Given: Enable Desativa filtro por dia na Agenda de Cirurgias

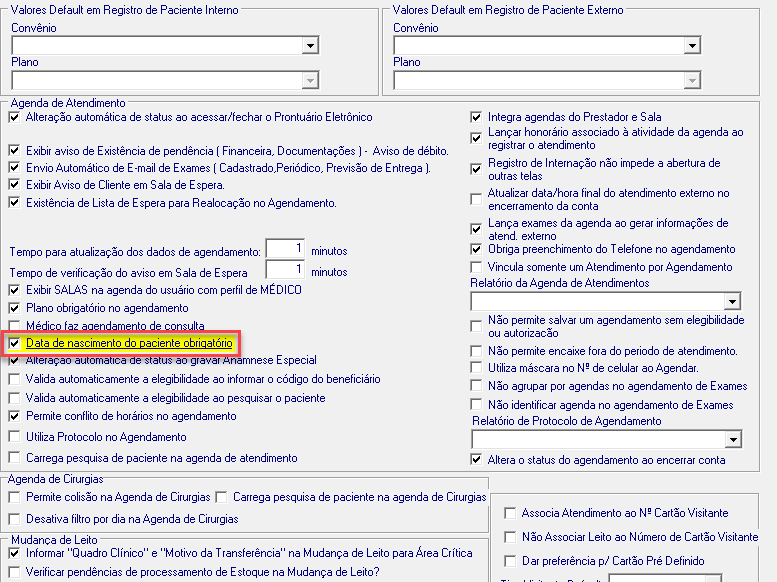Looking at the screenshot, I should click(14, 519).
